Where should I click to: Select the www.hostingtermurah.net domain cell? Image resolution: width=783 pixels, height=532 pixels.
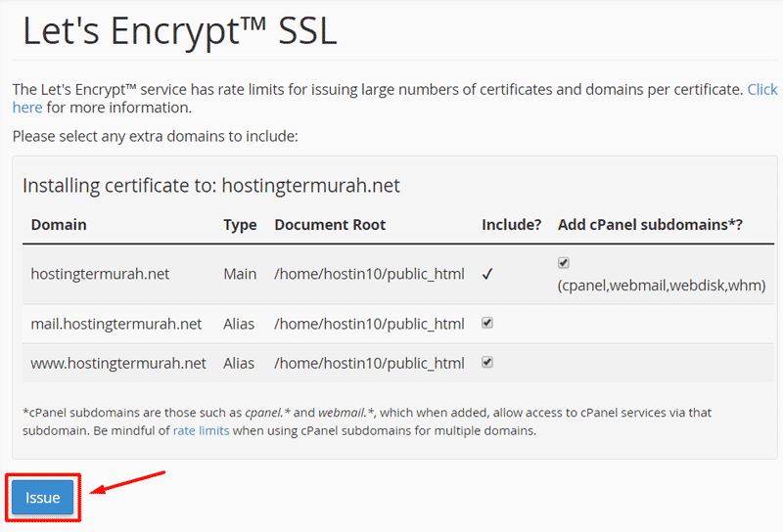tap(117, 364)
